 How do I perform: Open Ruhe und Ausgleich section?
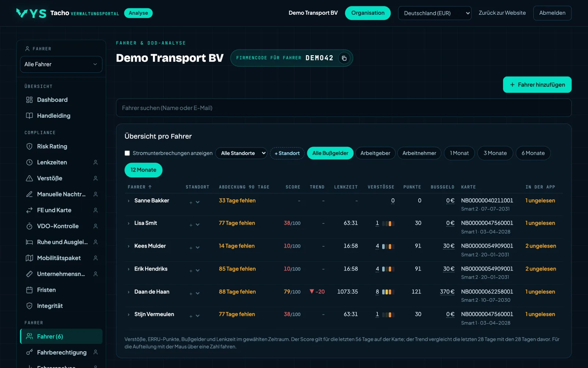tap(61, 242)
